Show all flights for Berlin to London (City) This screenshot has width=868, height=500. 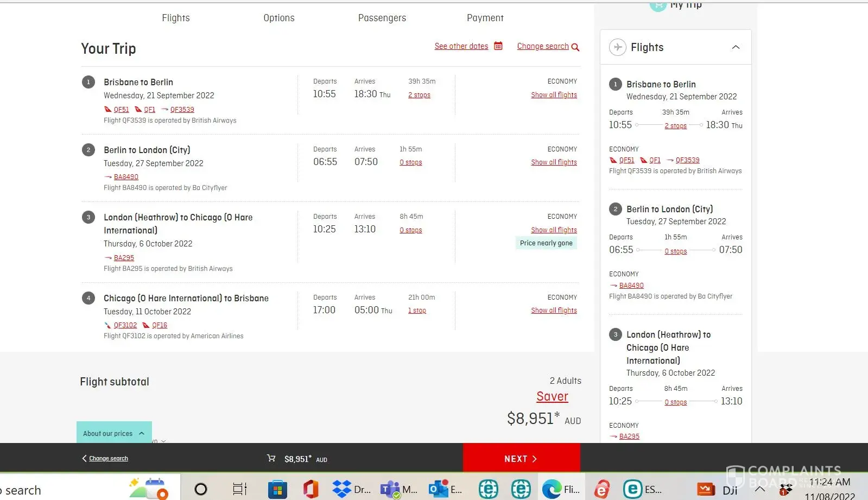(554, 162)
